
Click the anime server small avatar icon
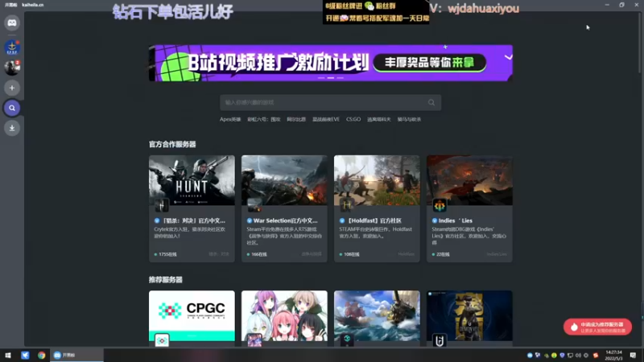(254, 340)
